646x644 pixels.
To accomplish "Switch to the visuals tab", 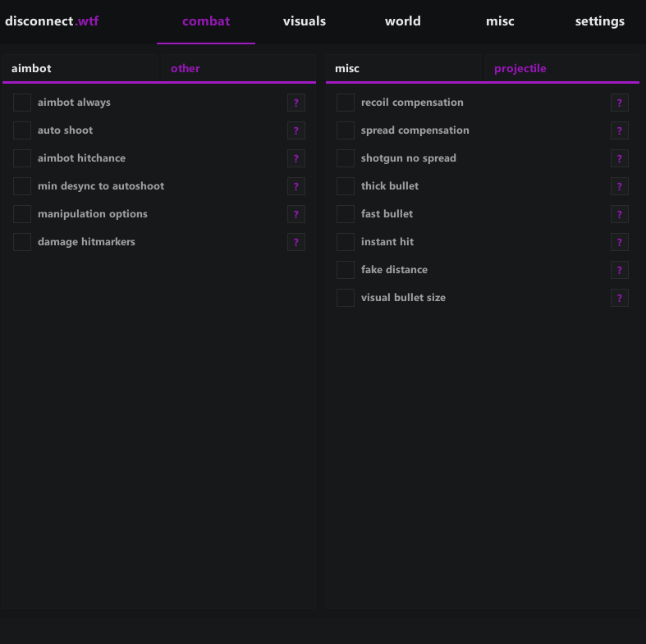I will 305,21.
